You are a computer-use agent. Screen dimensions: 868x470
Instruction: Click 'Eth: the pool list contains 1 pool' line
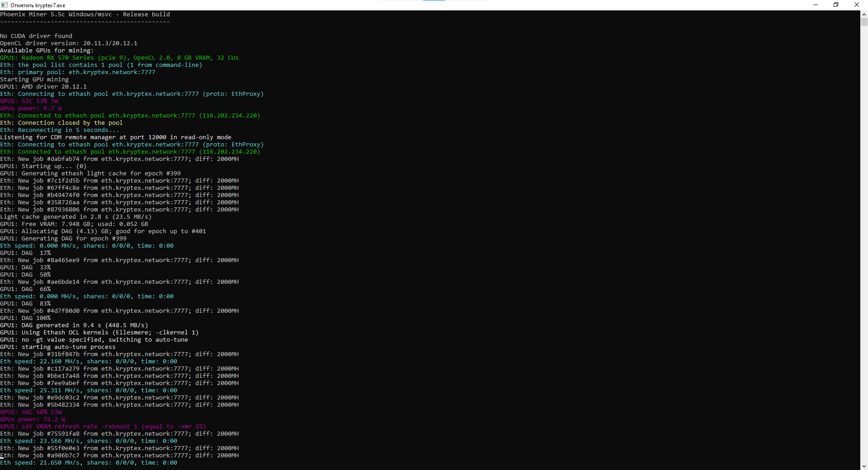101,65
